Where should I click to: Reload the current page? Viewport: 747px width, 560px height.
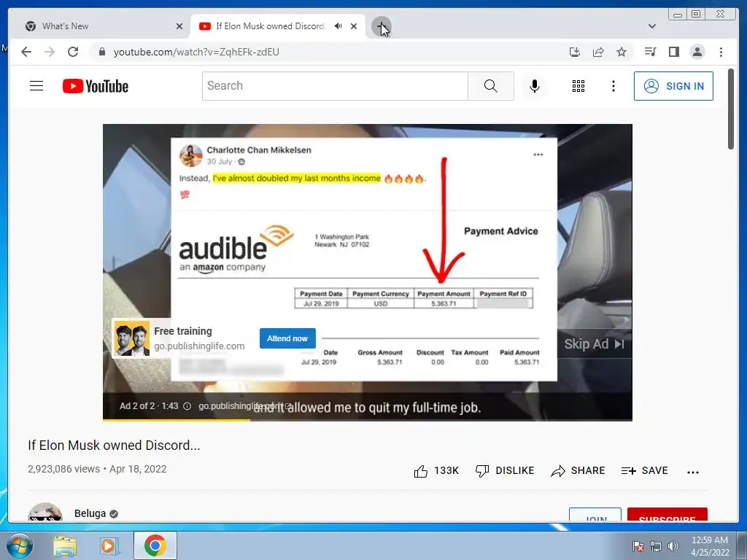click(x=73, y=52)
